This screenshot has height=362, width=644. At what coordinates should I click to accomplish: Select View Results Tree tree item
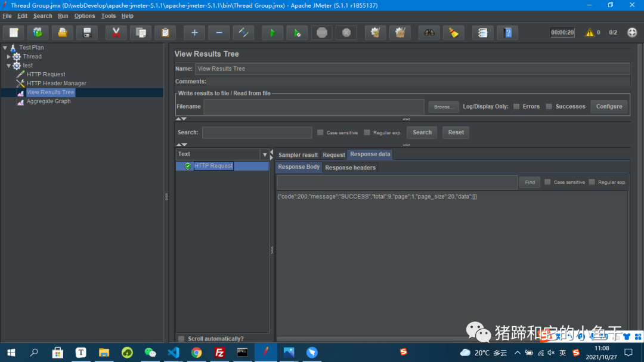click(50, 92)
